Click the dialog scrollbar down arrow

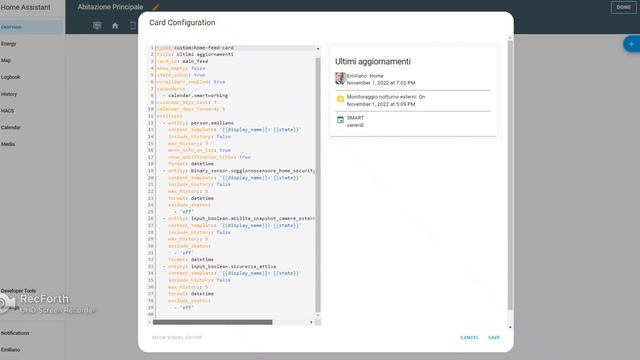click(x=510, y=327)
